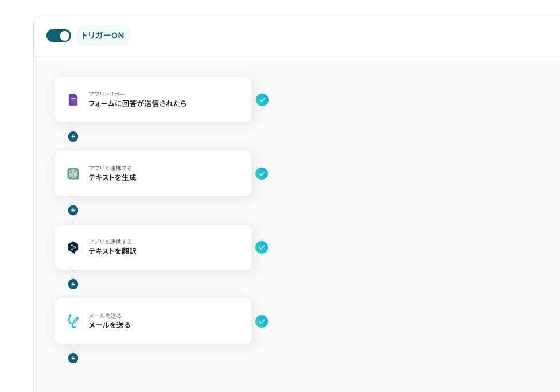Toggle the trigger ON switch
Image resolution: width=560 pixels, height=392 pixels.
[59, 36]
